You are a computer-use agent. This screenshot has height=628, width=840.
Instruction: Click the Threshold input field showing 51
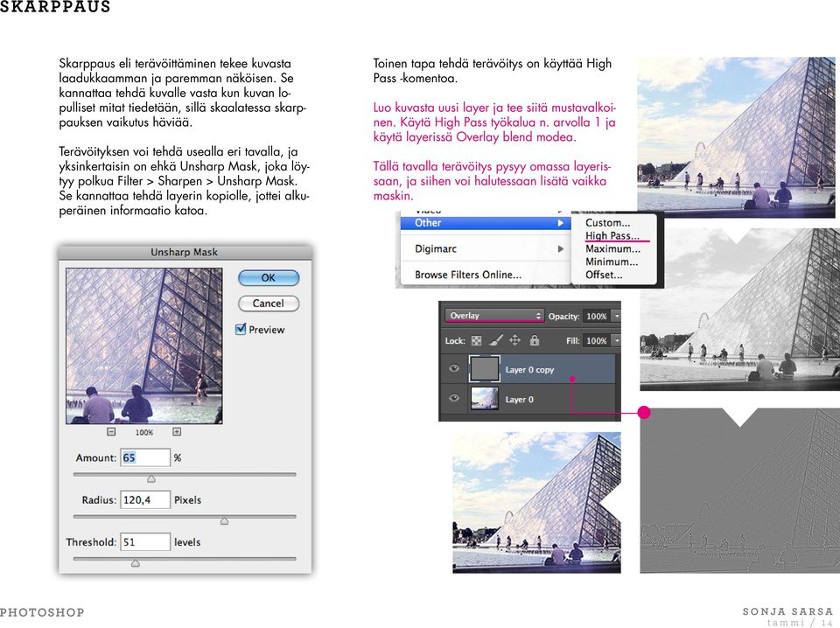tap(144, 541)
